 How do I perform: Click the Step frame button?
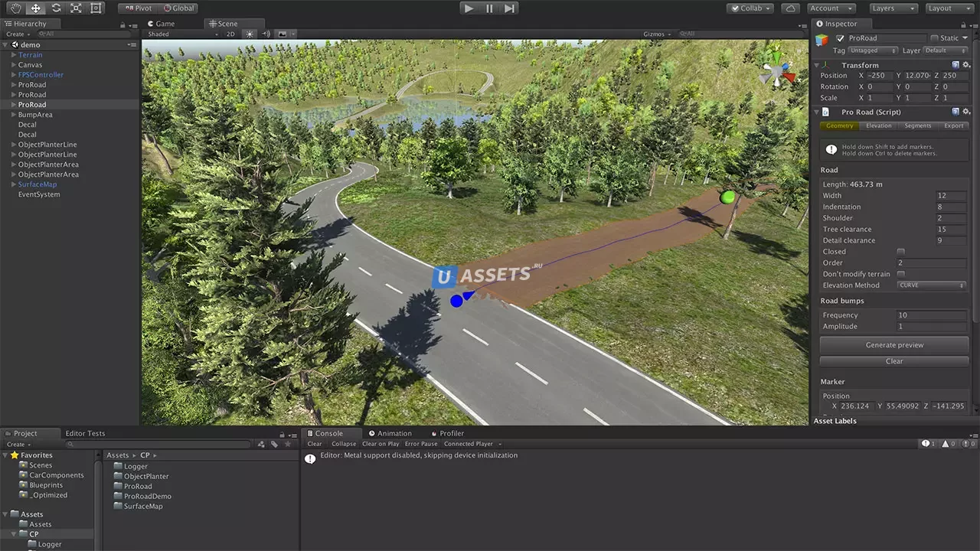point(510,8)
